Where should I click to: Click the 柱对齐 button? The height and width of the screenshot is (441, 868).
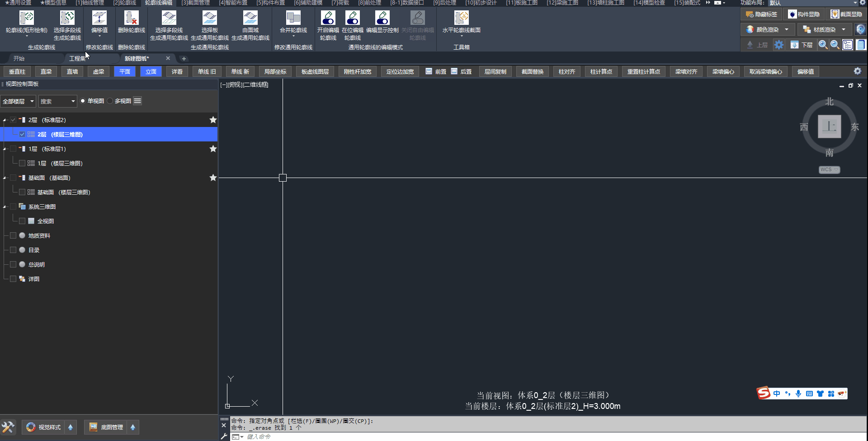[x=566, y=72]
